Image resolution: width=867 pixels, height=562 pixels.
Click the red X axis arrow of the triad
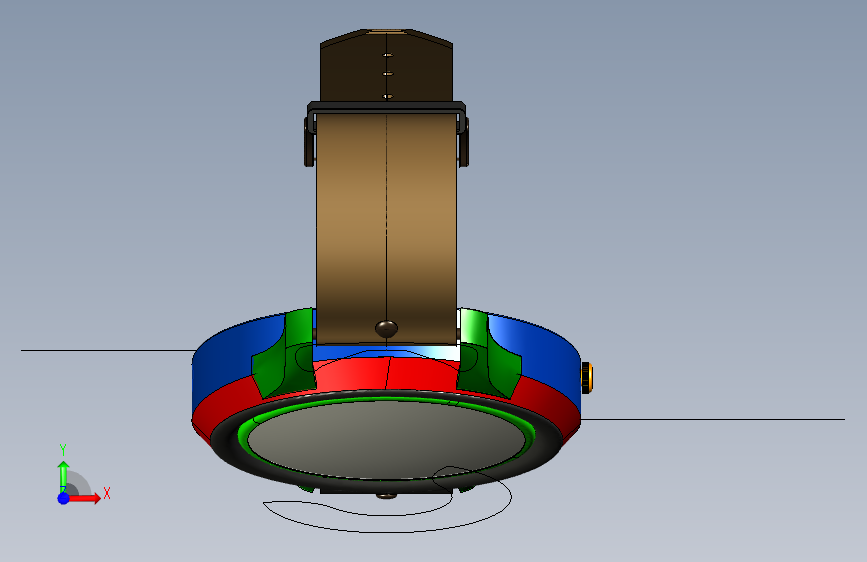(x=84, y=498)
